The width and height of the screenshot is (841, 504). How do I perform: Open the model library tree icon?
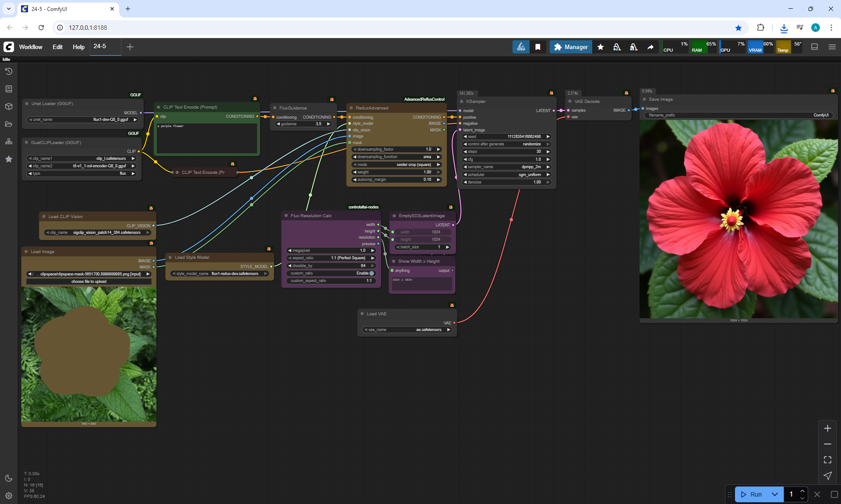tap(8, 141)
